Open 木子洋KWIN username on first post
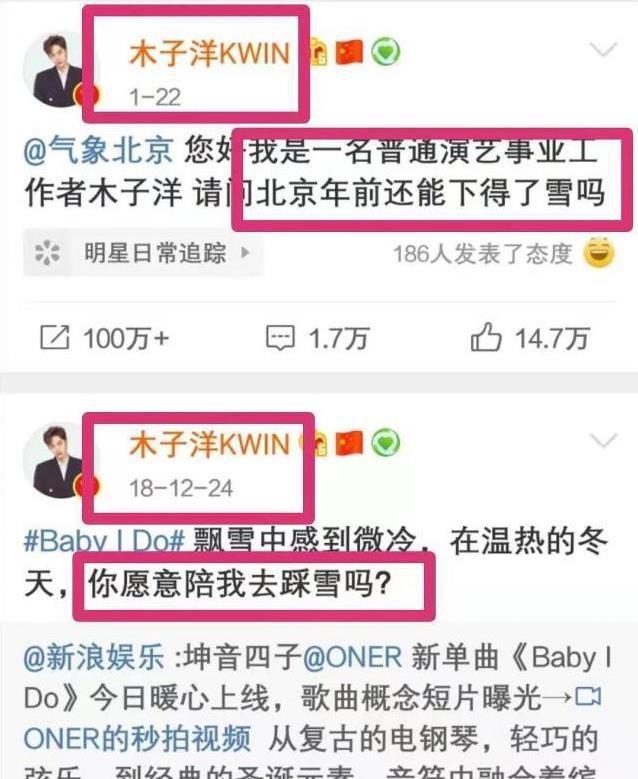This screenshot has width=638, height=779. click(210, 54)
